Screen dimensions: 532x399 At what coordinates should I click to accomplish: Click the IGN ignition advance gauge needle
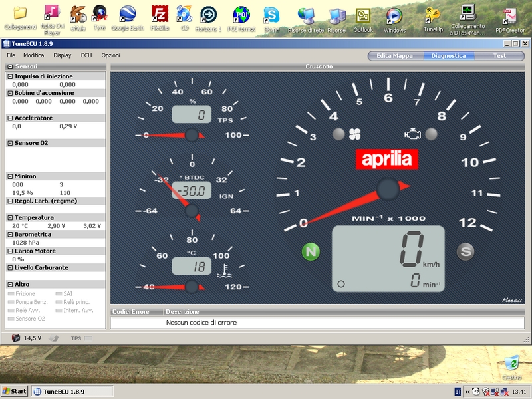[179, 197]
